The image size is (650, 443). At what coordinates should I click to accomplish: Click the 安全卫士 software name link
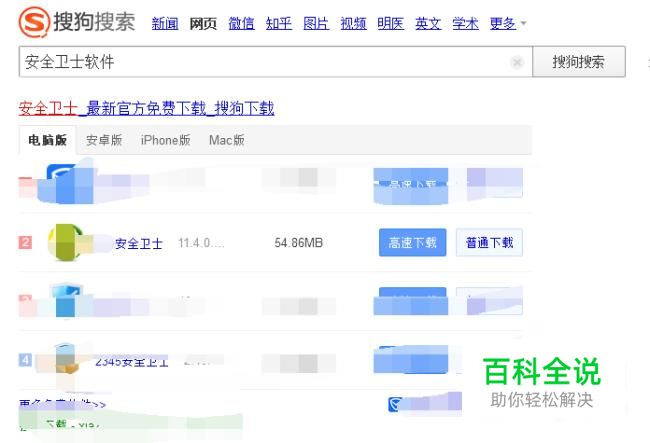(139, 243)
